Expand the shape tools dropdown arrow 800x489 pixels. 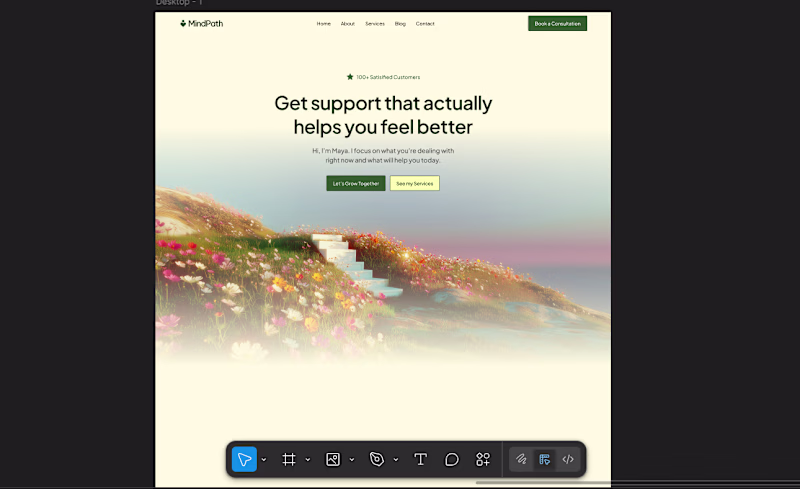click(352, 459)
